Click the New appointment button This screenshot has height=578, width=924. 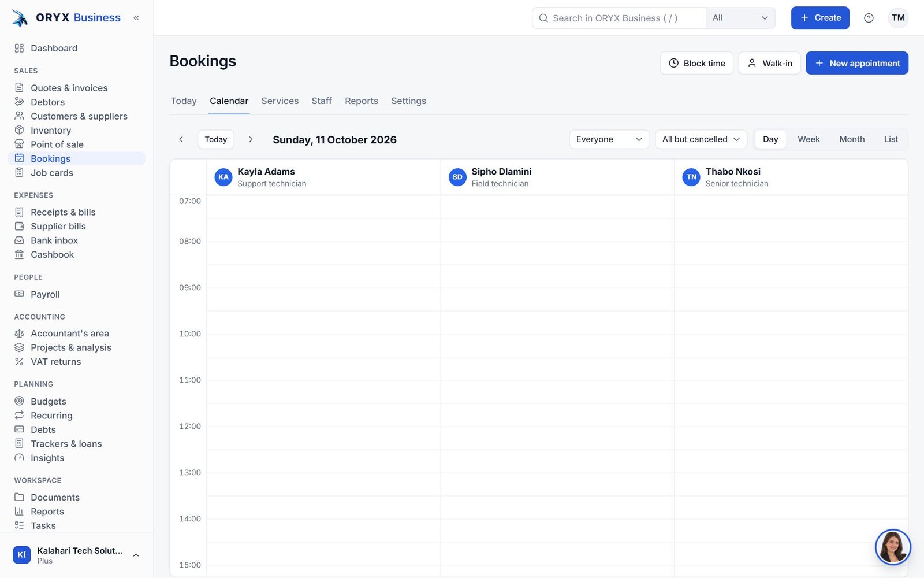857,63
